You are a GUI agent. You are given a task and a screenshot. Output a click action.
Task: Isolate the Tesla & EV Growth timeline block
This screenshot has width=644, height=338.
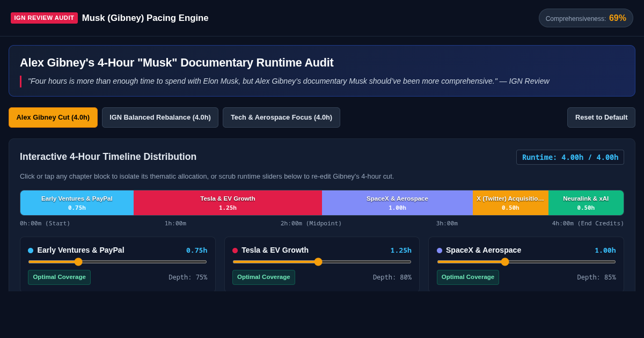228,203
